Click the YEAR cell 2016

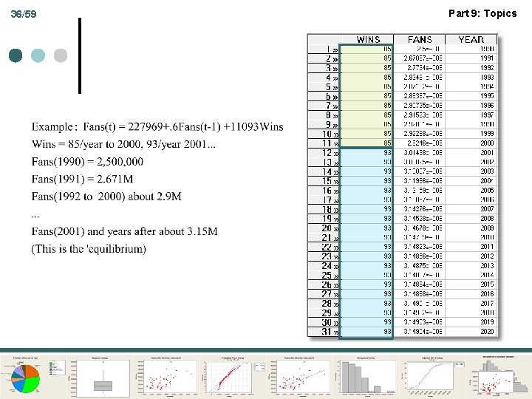click(471, 294)
